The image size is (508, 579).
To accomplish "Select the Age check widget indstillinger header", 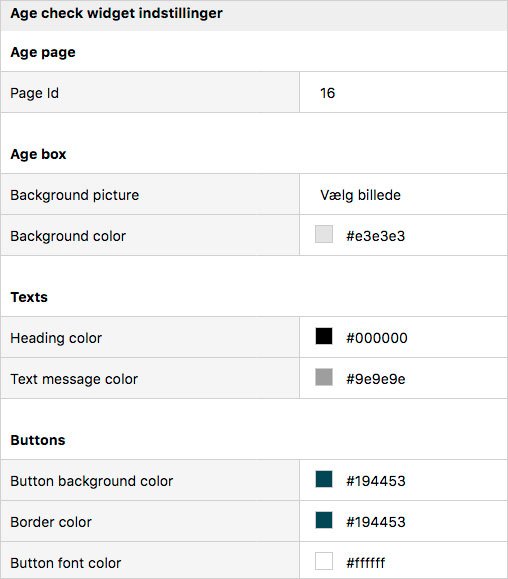I will 116,13.
